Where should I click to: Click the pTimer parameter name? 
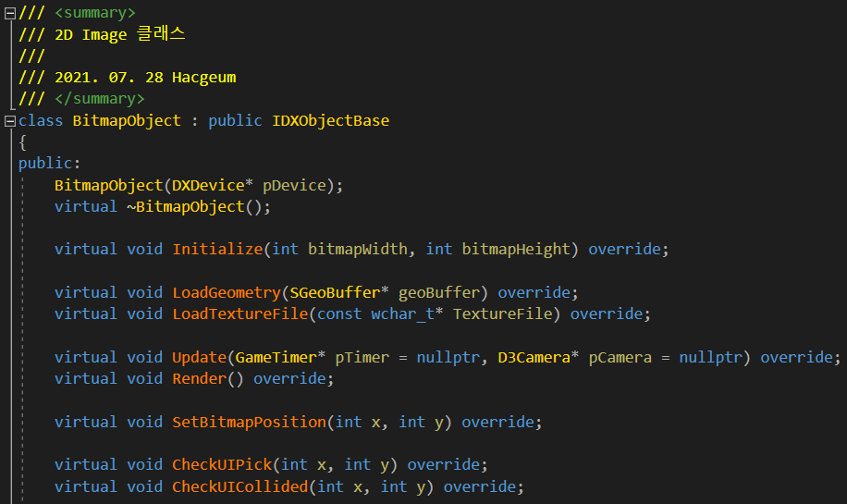[x=362, y=357]
